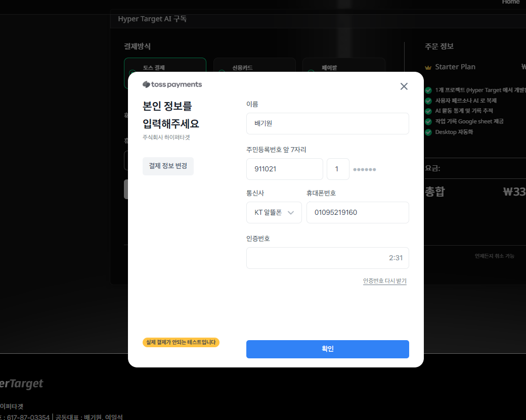Screen dimensions: 526x420
Task: Click the 언제든지 취소 가능 text
Action: [494, 256]
